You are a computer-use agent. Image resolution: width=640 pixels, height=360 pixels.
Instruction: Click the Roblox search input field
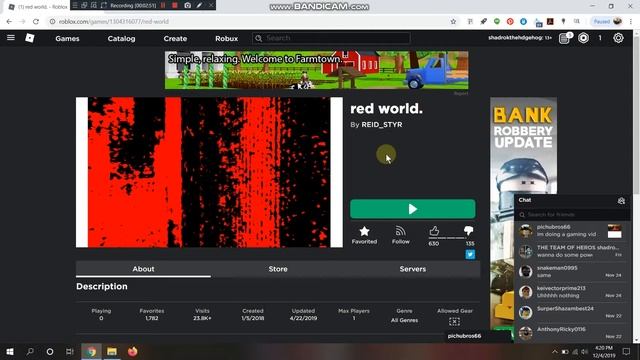[x=331, y=38]
